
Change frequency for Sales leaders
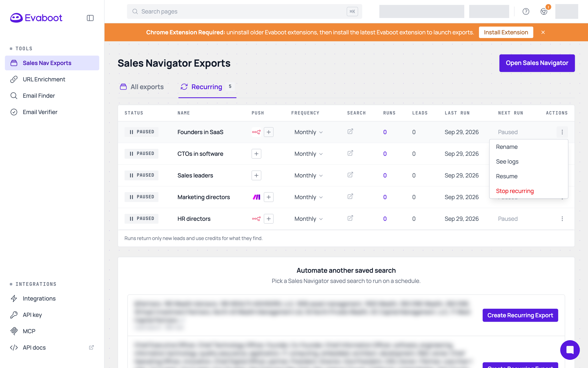(308, 175)
